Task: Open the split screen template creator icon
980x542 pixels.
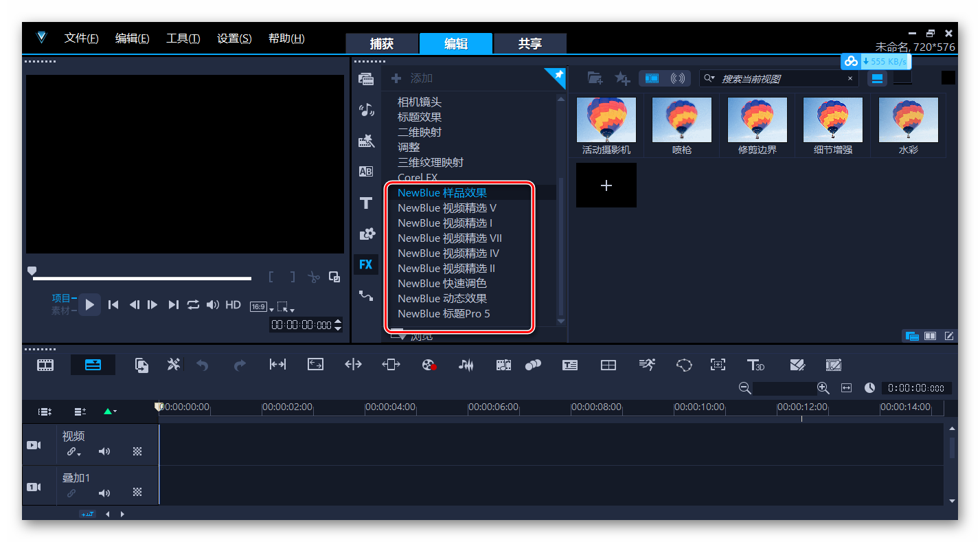Action: pyautogui.click(x=608, y=365)
